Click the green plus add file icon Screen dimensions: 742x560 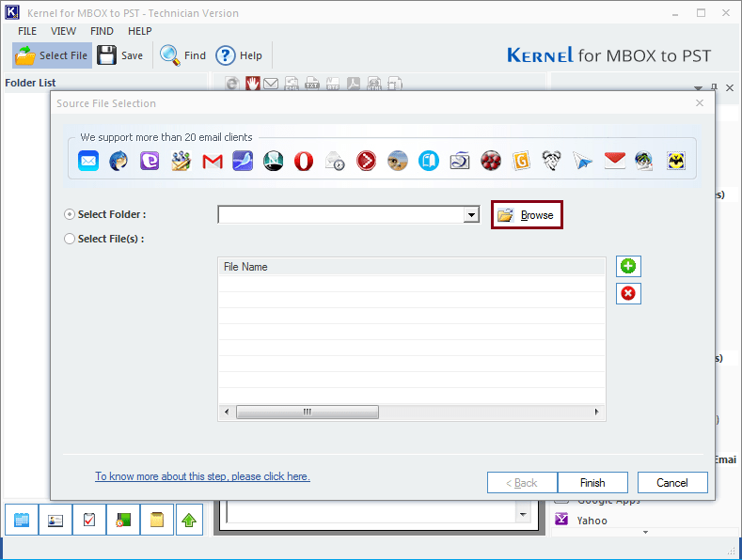pos(628,266)
